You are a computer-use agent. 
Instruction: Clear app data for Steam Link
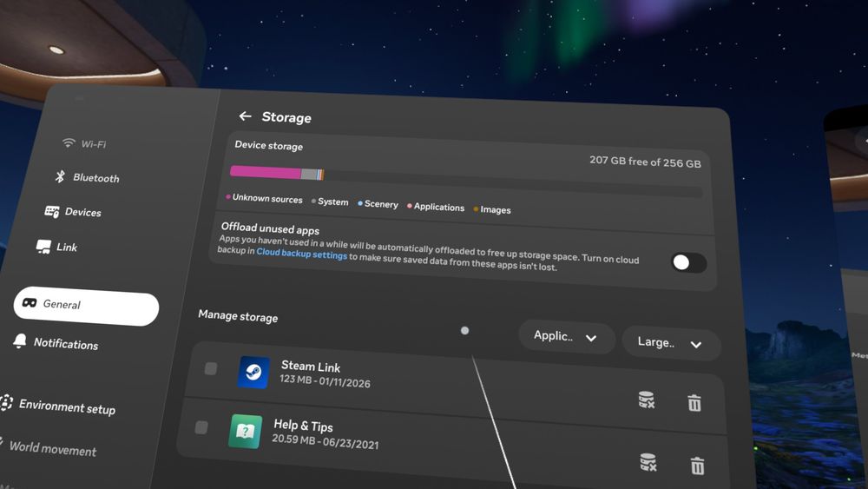[x=647, y=400]
